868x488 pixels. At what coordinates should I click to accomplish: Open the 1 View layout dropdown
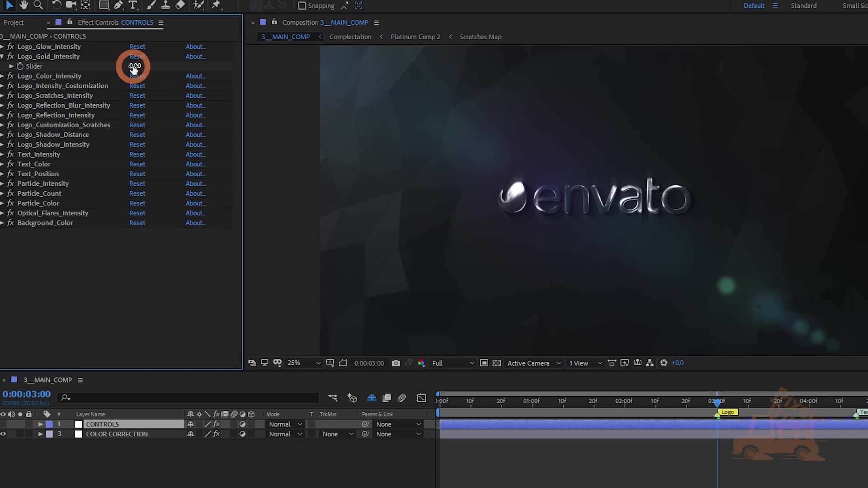tap(585, 363)
